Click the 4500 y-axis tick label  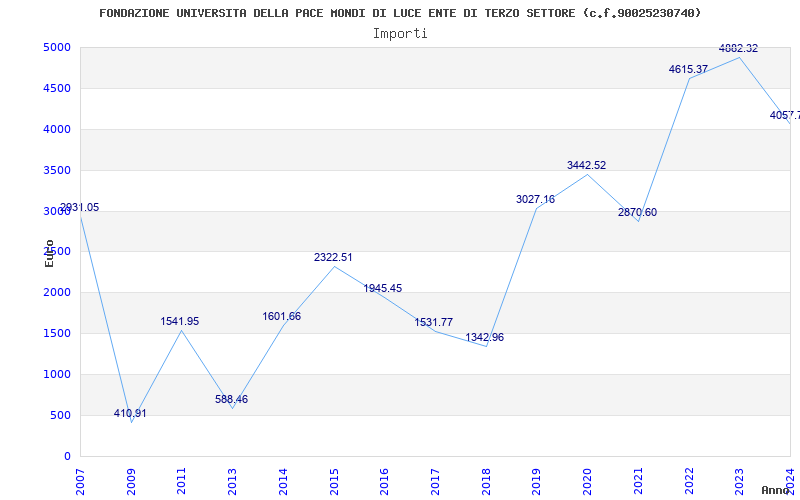pos(57,89)
